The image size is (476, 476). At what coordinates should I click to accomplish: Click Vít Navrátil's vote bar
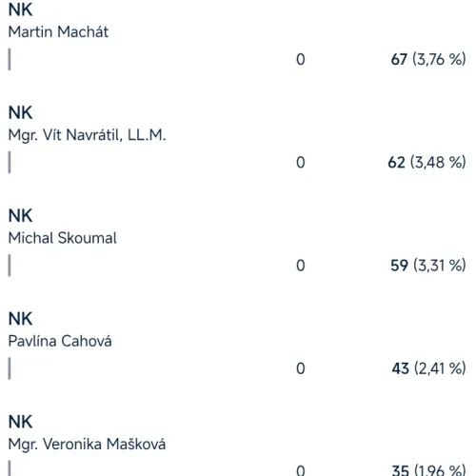click(x=10, y=163)
